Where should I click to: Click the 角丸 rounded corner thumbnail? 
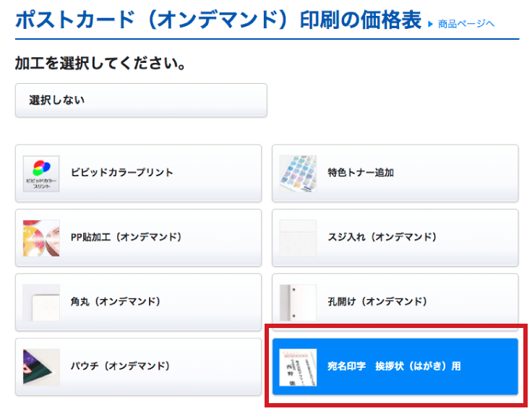tap(41, 302)
